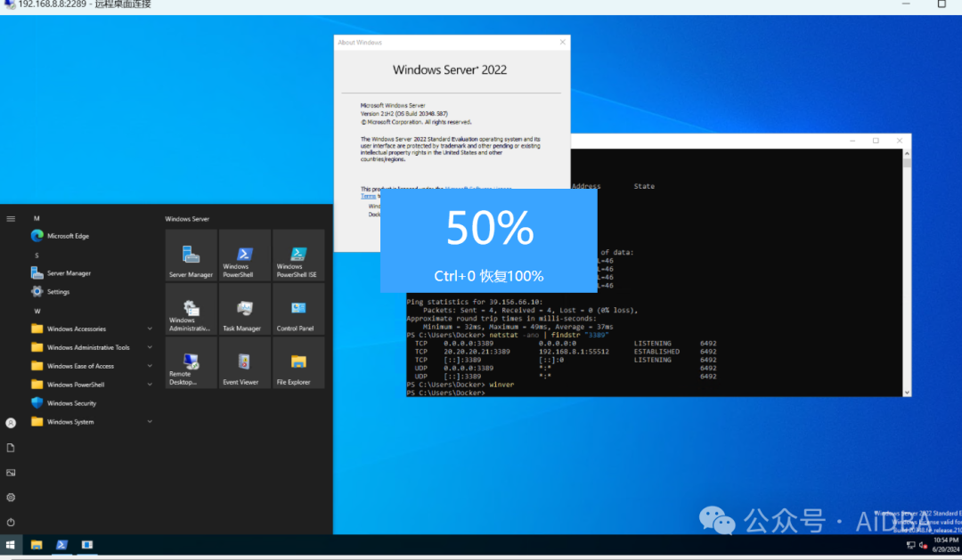Switch to the About Windows taskbar item
Viewport: 962px width, 560px height.
click(87, 545)
